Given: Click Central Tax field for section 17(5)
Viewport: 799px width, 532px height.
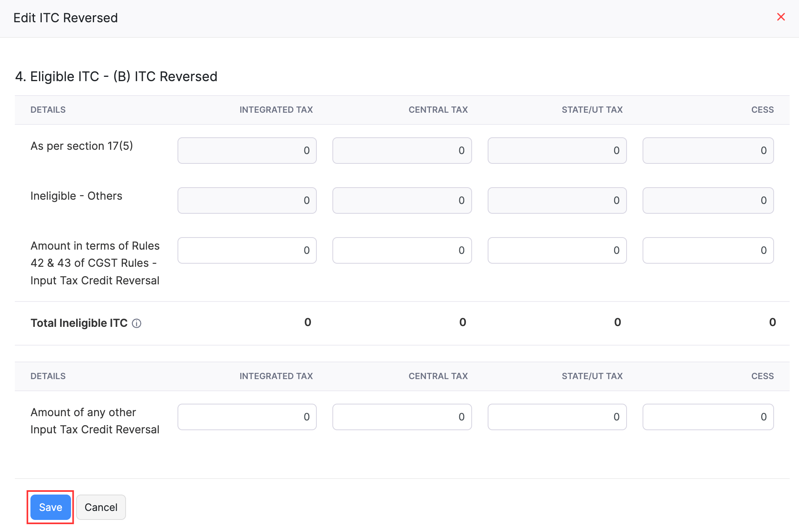Looking at the screenshot, I should coord(402,151).
